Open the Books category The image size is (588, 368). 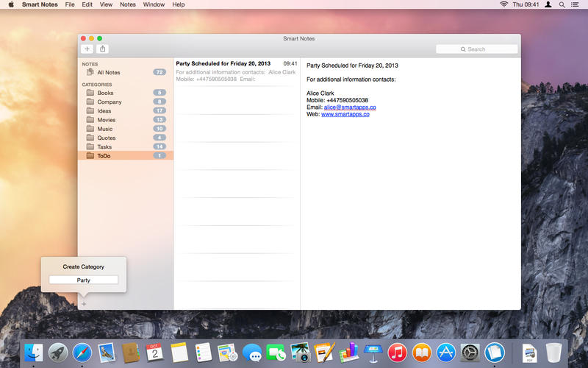pos(126,93)
